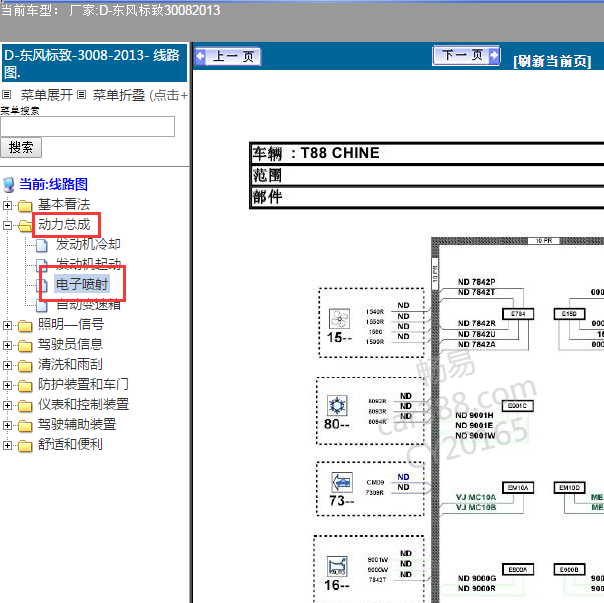
Task: Expand the 照明—信号 tree node
Action: (x=7, y=326)
